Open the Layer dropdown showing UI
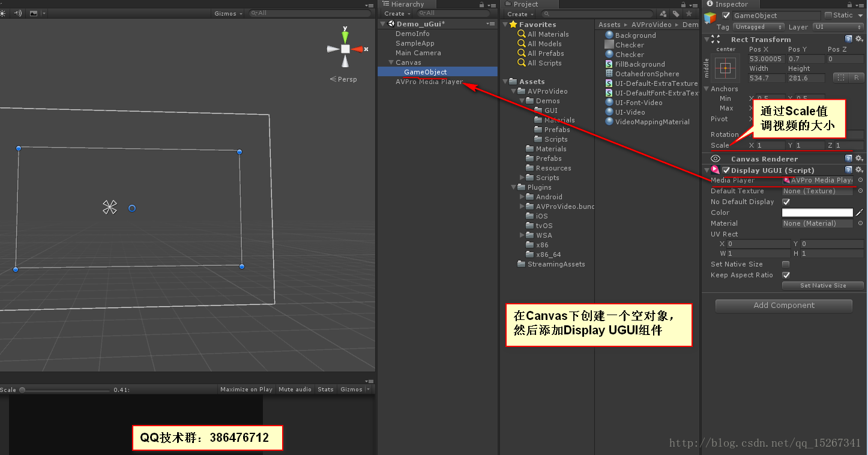 pos(839,27)
